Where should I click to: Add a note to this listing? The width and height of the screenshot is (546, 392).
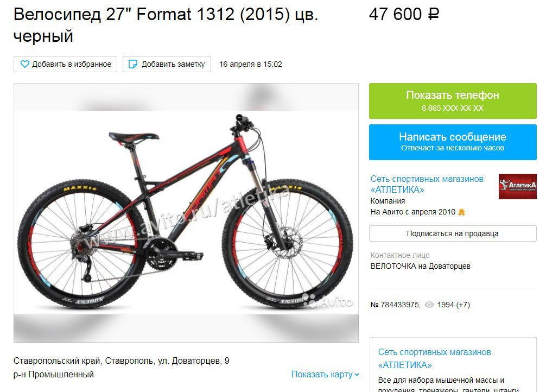point(167,64)
